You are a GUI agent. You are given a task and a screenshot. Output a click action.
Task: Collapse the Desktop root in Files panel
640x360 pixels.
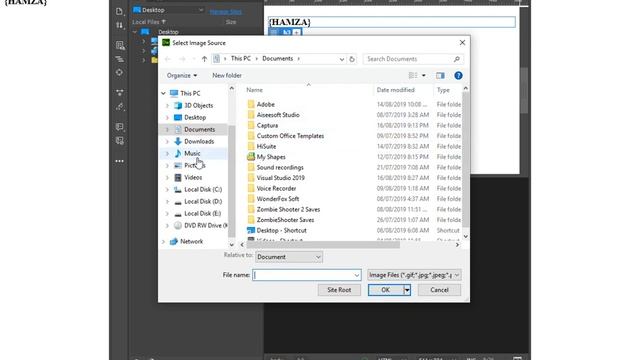tap(135, 32)
